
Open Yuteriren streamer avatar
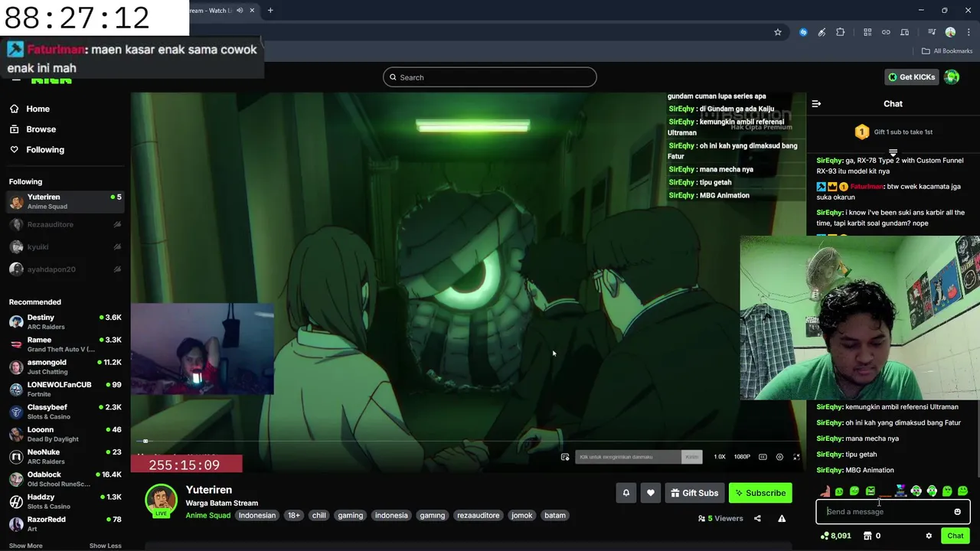tap(161, 500)
